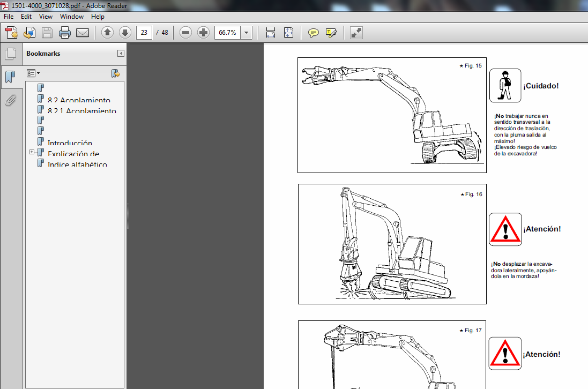Click the Fig. 17 excavator illustration
The image size is (588, 389).
[x=392, y=355]
